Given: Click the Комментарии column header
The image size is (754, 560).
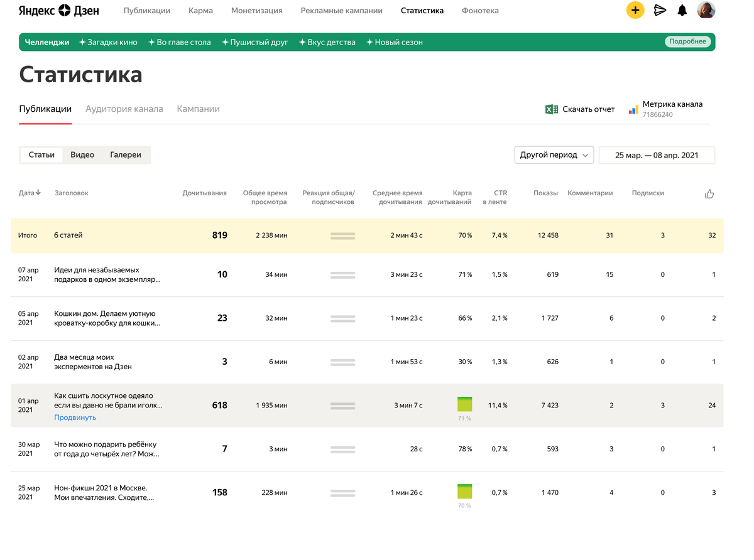Looking at the screenshot, I should tap(590, 193).
